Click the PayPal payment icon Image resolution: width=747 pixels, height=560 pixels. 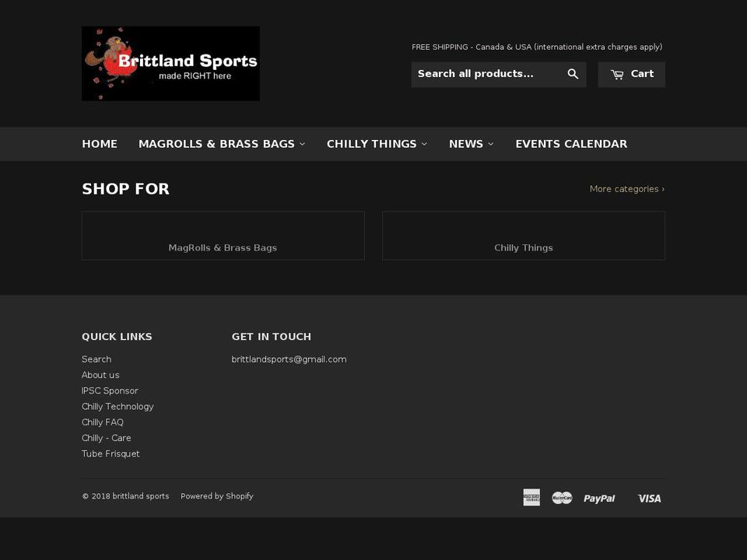(x=599, y=499)
